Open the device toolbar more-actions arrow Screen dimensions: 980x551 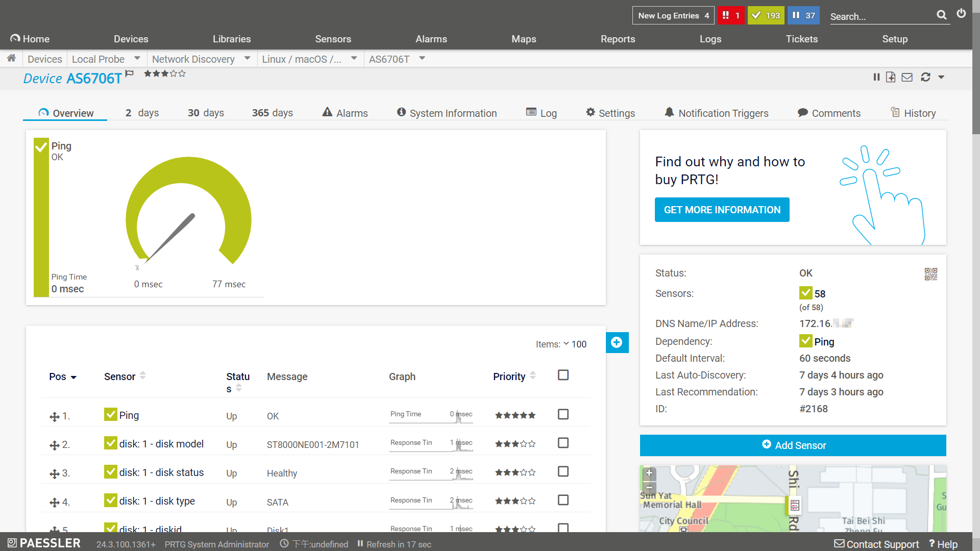coord(941,77)
